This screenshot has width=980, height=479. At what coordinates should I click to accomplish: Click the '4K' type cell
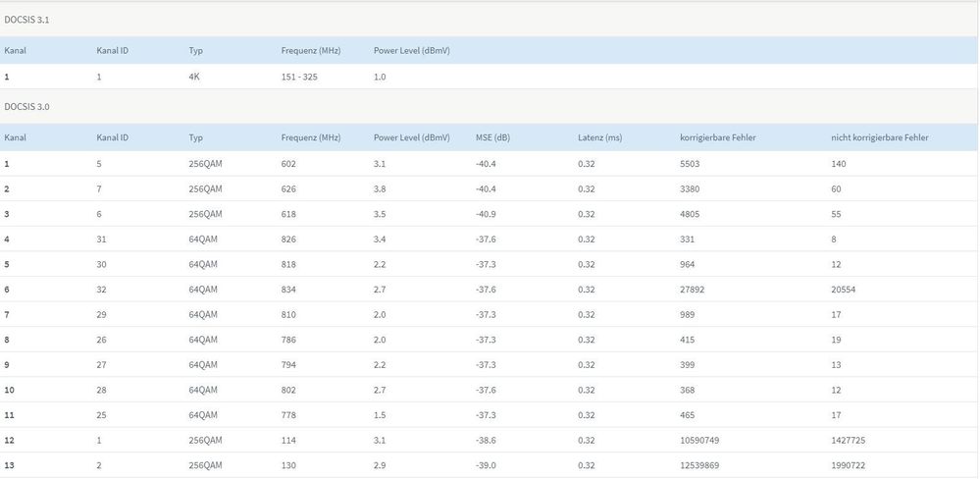click(194, 77)
